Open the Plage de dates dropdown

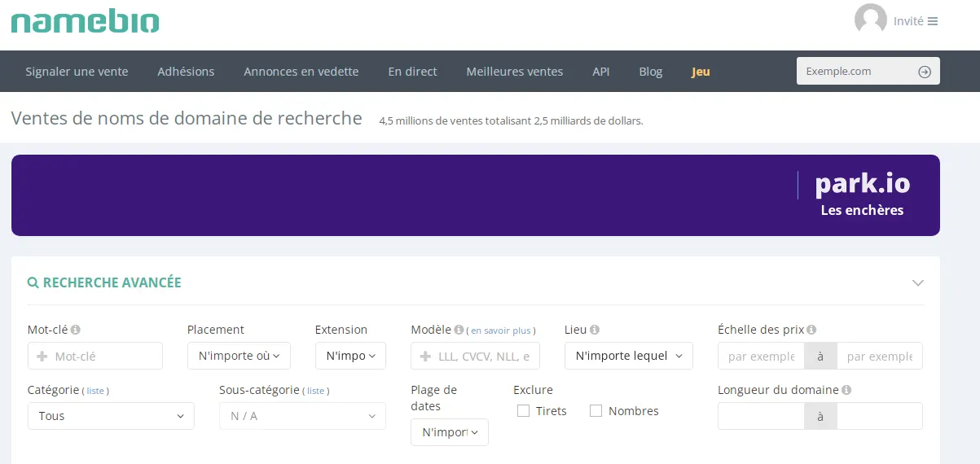coord(450,432)
